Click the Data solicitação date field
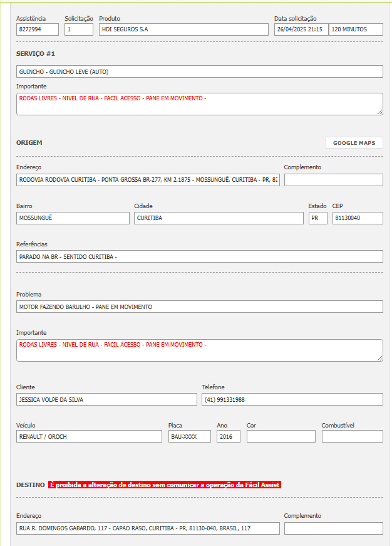Image resolution: width=392 pixels, height=546 pixels. tap(301, 29)
